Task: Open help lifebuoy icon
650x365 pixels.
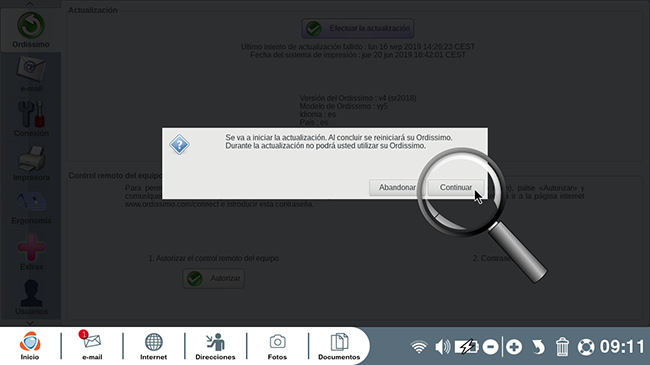Action: [x=586, y=347]
